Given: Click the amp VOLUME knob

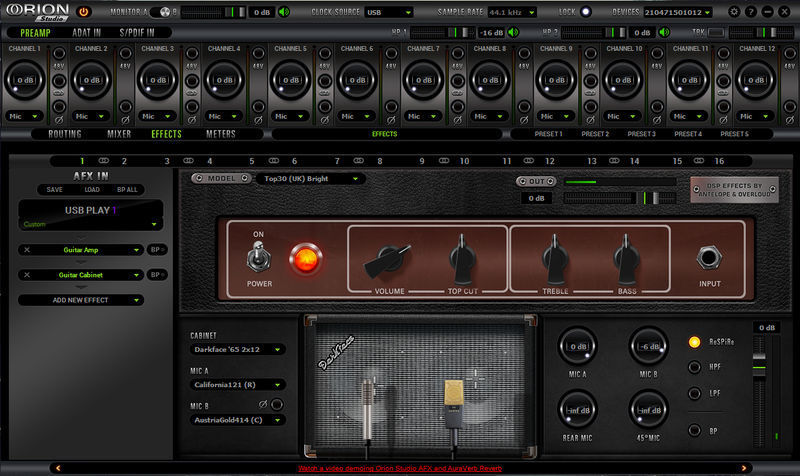Looking at the screenshot, I should [389, 260].
